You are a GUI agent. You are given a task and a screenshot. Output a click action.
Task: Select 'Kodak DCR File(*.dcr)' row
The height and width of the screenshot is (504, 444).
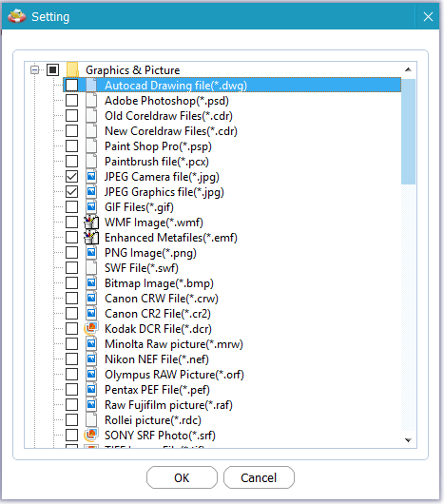point(158,328)
